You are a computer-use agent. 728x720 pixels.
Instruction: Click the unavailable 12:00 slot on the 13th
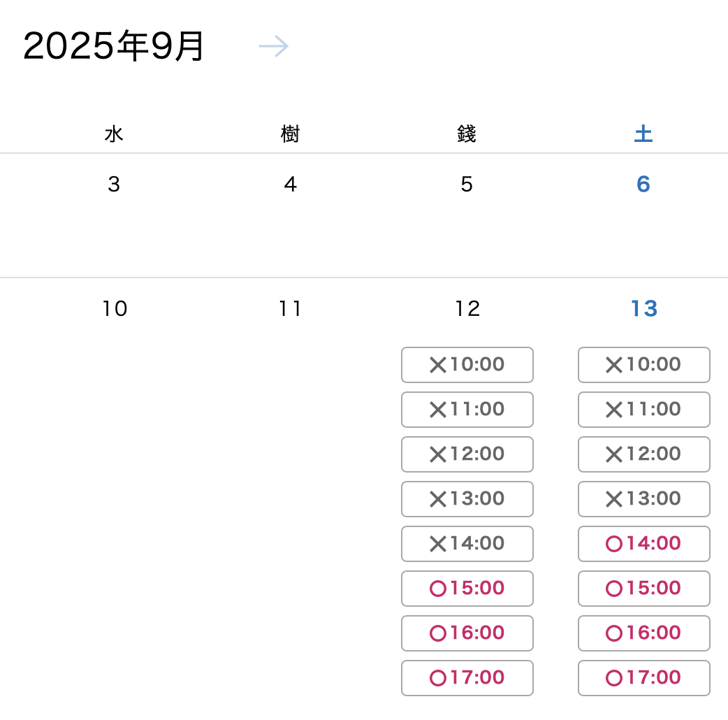tap(644, 454)
